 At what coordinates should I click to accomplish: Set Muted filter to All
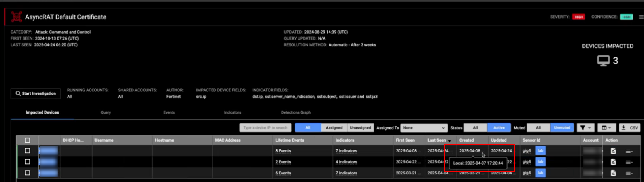pos(538,128)
